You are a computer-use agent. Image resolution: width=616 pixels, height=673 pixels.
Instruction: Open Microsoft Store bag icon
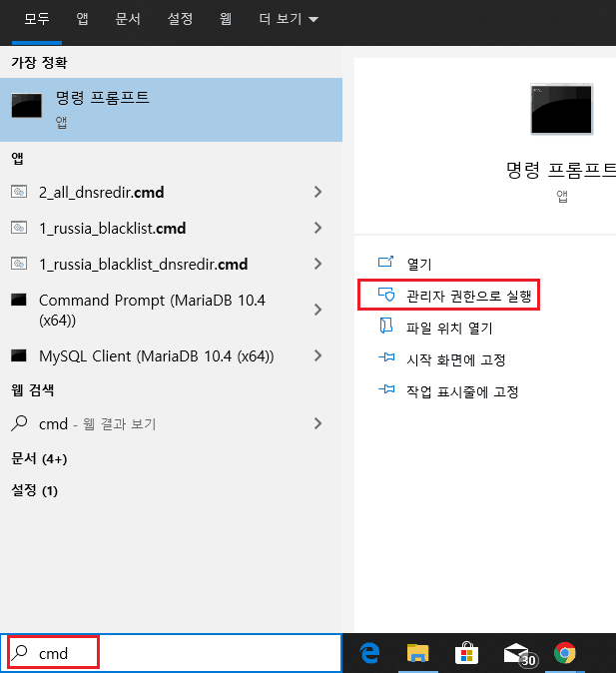466,653
